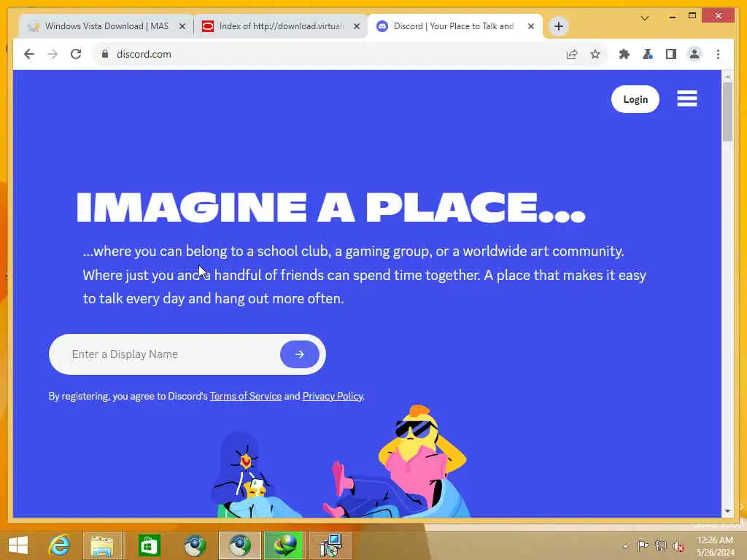Open Discord hamburger menu

click(687, 98)
